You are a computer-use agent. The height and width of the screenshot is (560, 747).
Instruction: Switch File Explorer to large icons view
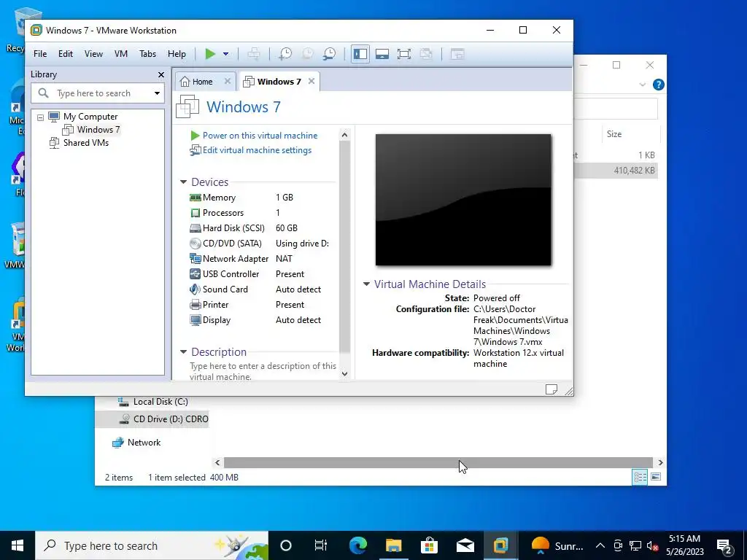pos(656,477)
